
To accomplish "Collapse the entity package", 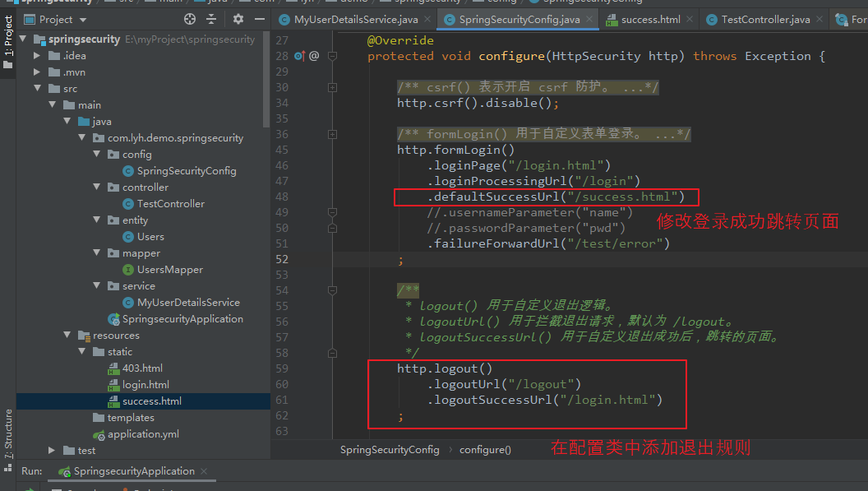I will (x=97, y=220).
